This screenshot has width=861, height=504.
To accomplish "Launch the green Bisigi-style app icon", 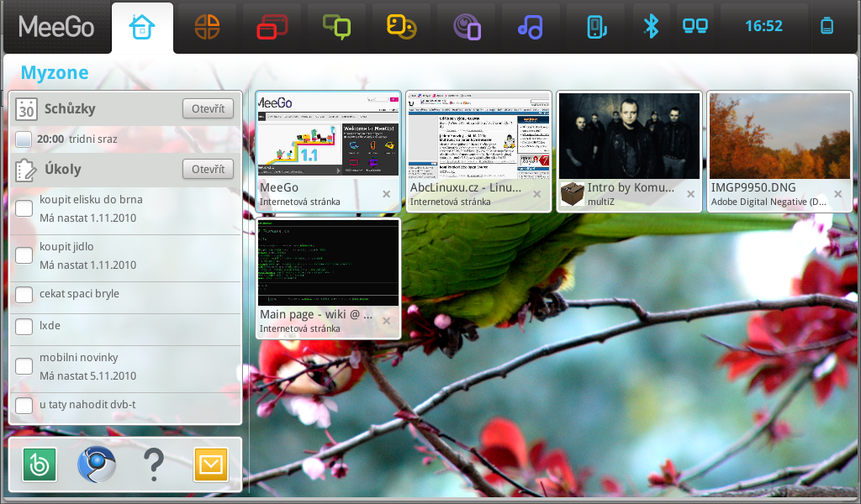I will coord(40,465).
